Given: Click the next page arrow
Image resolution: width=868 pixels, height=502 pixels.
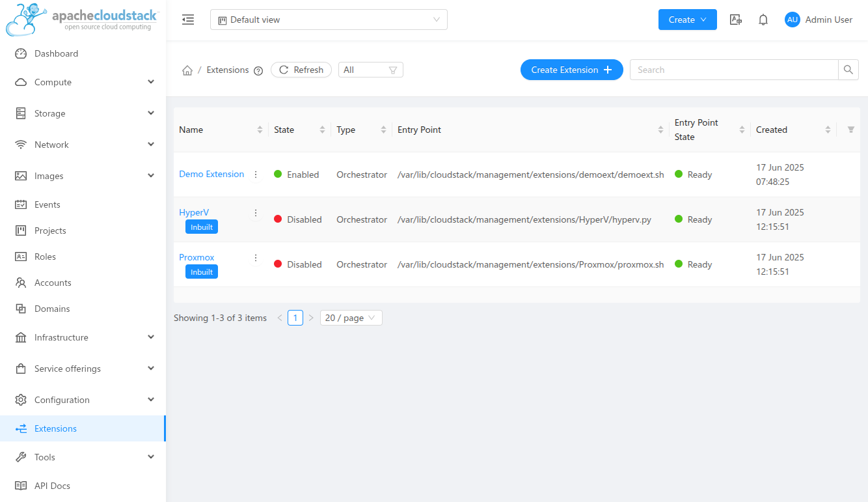Looking at the screenshot, I should click(311, 318).
